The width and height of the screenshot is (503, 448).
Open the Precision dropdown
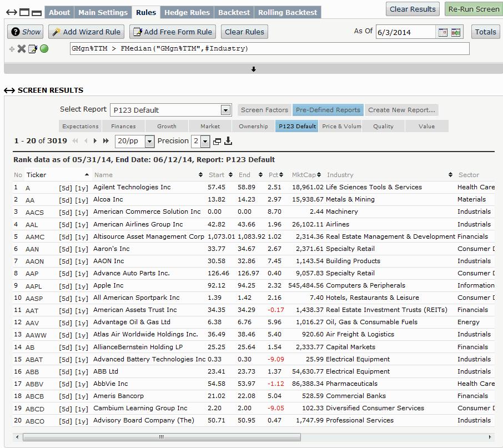[x=200, y=141]
